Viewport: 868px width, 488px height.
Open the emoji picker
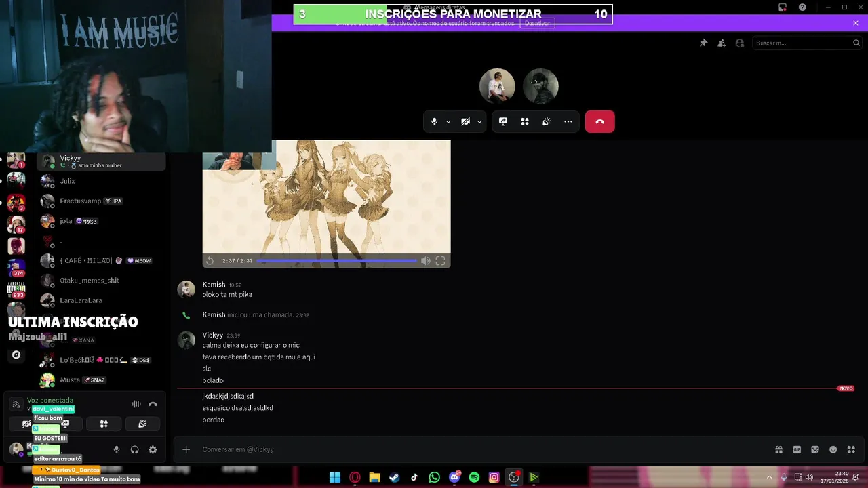[833, 449]
